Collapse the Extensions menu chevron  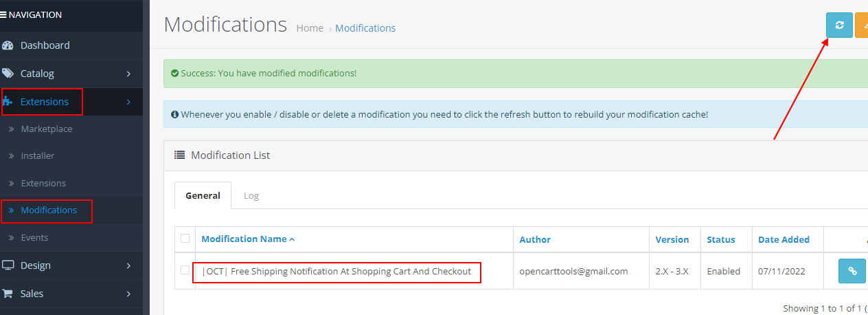tap(128, 102)
